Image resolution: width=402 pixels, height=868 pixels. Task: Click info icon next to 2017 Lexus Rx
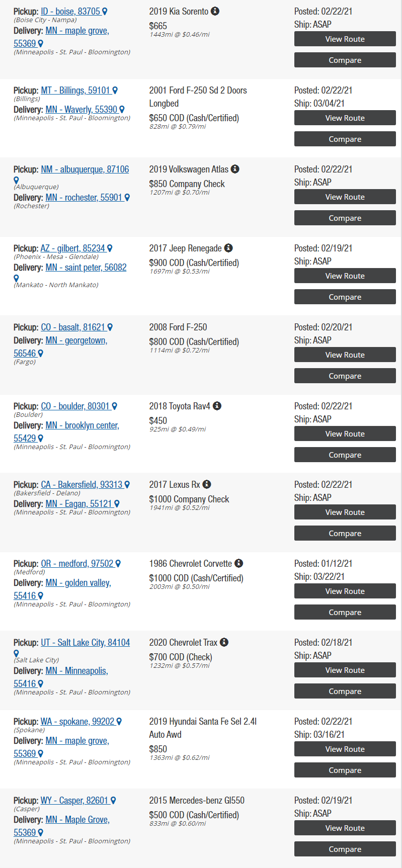pyautogui.click(x=207, y=484)
